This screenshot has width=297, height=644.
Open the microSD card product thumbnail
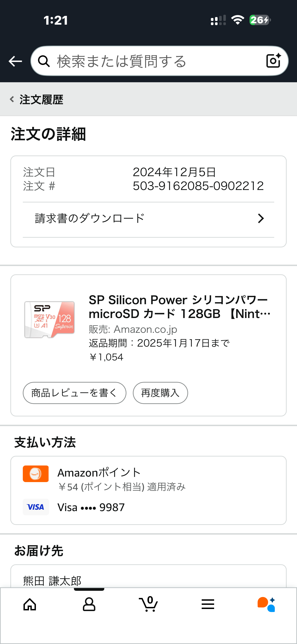(49, 319)
